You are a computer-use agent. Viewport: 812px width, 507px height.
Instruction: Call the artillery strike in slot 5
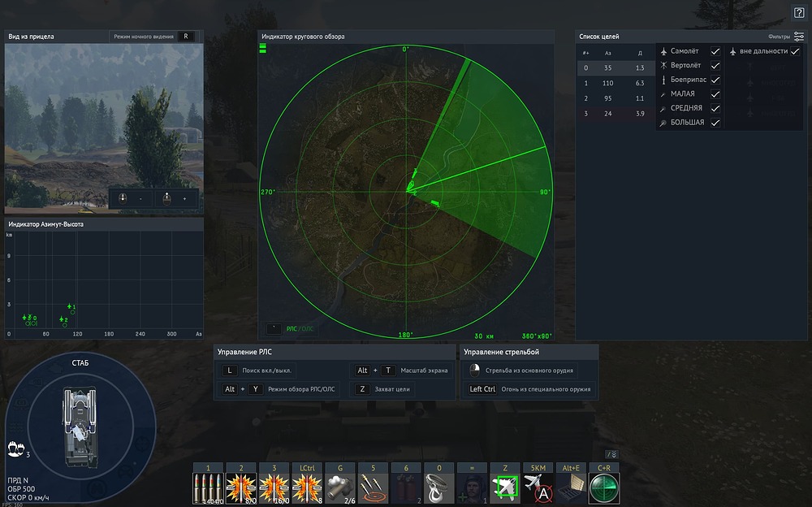(x=373, y=488)
